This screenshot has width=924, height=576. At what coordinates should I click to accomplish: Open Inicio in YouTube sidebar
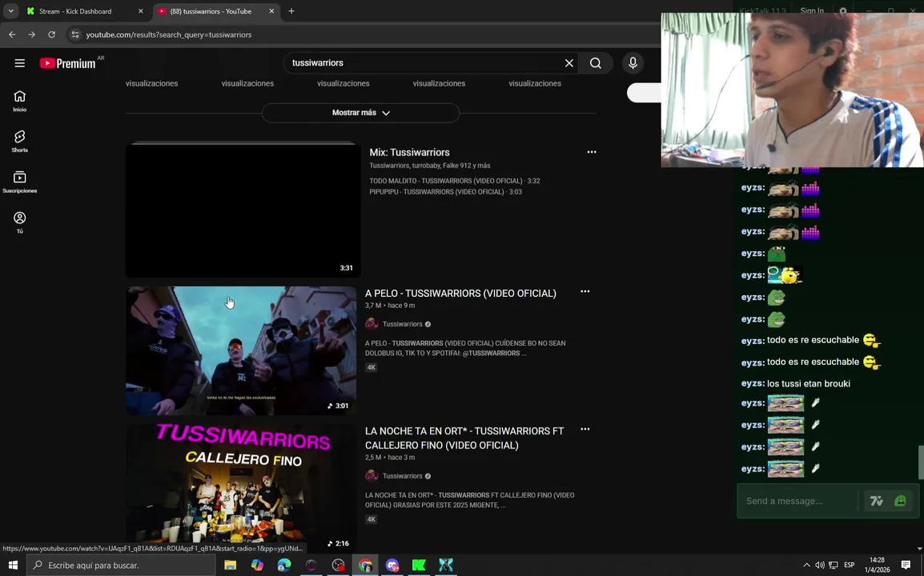19,101
